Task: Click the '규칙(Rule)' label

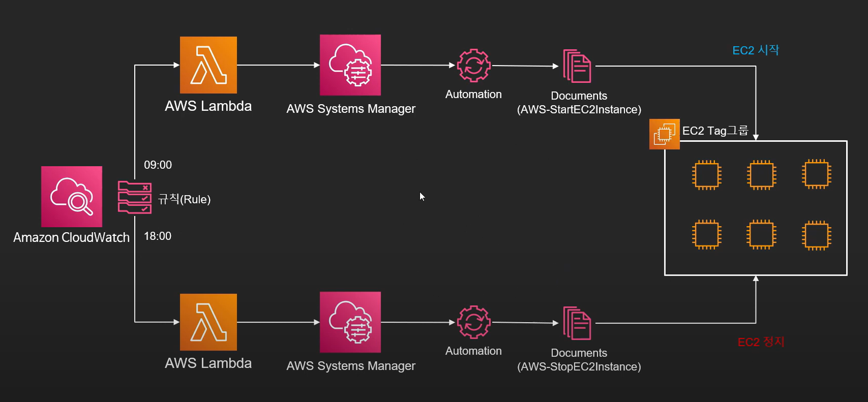Action: point(184,199)
